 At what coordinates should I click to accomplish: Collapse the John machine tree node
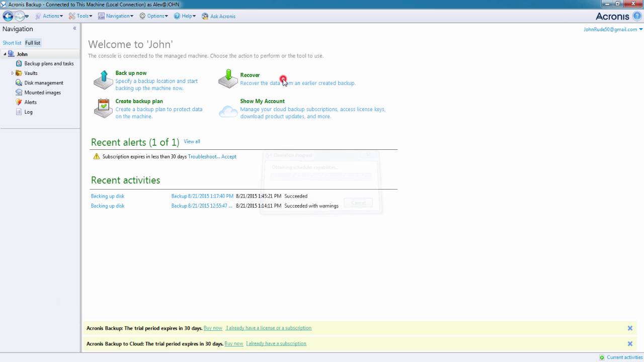tap(5, 54)
